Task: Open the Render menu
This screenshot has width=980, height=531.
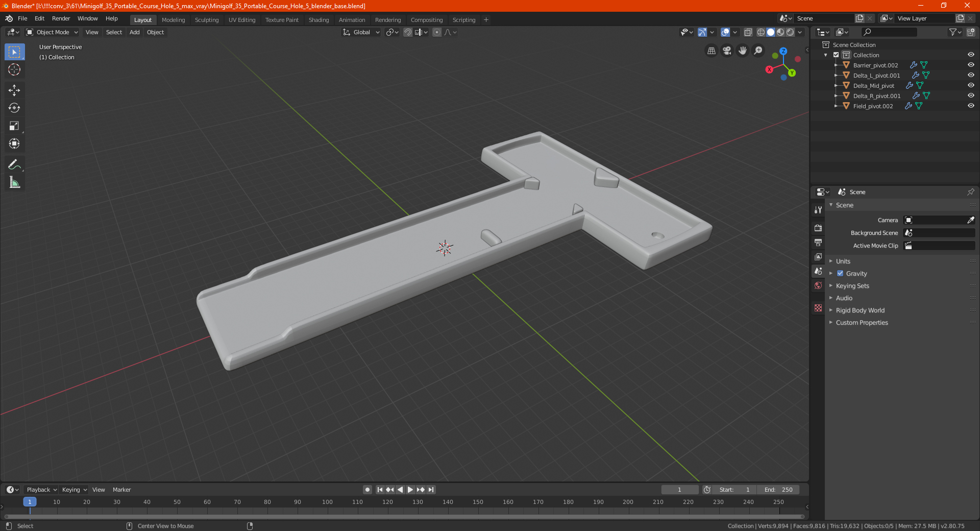Action: pos(61,18)
